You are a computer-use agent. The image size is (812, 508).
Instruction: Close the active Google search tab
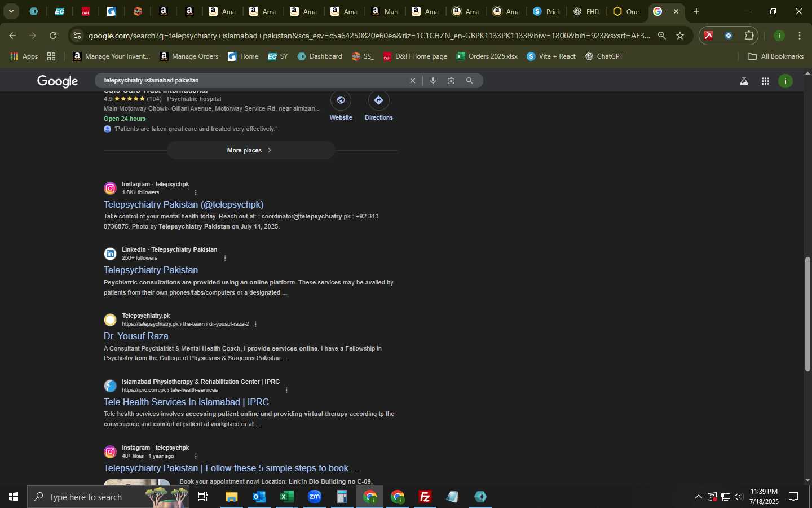676,11
